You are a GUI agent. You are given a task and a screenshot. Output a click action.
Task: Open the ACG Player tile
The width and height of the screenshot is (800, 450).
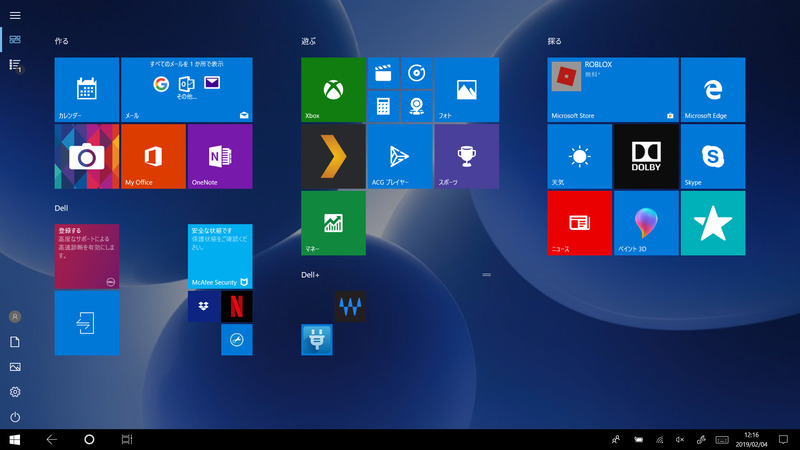[x=400, y=157]
